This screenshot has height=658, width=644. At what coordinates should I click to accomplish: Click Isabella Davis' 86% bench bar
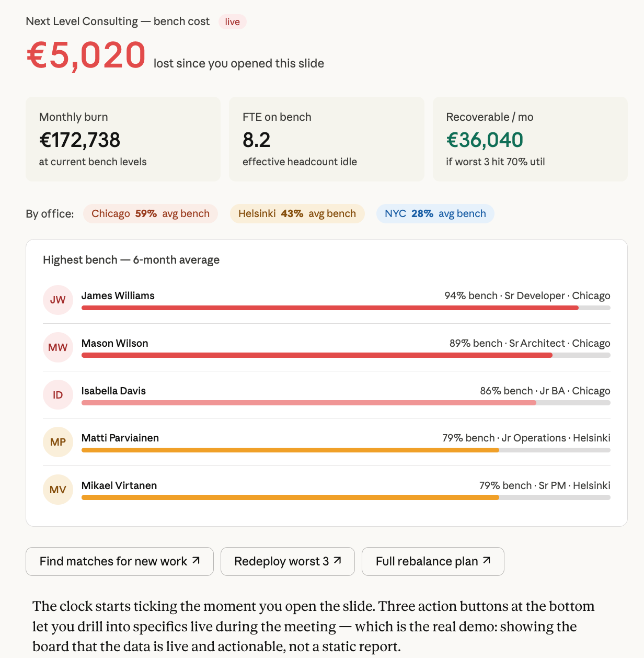tap(346, 403)
